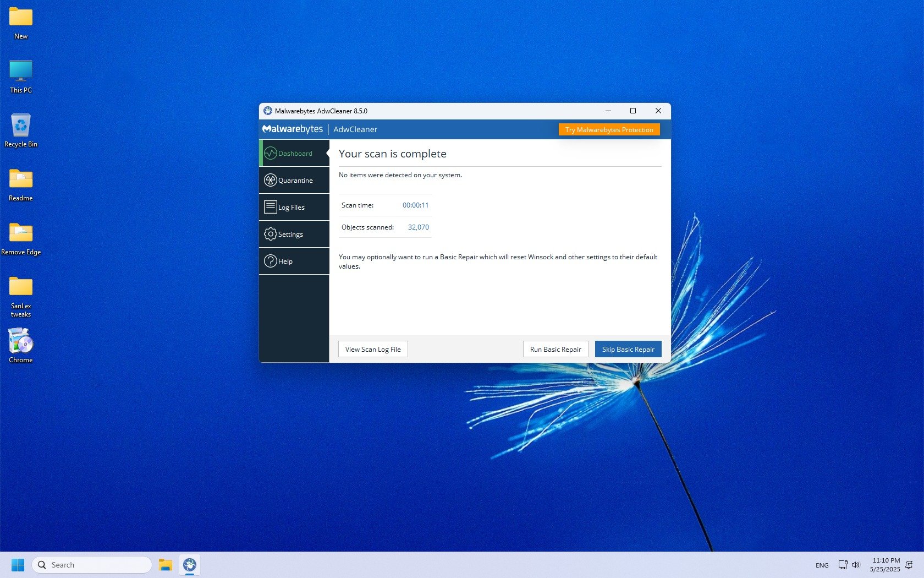
Task: Select the Chrome installer desktop icon
Action: (21, 346)
